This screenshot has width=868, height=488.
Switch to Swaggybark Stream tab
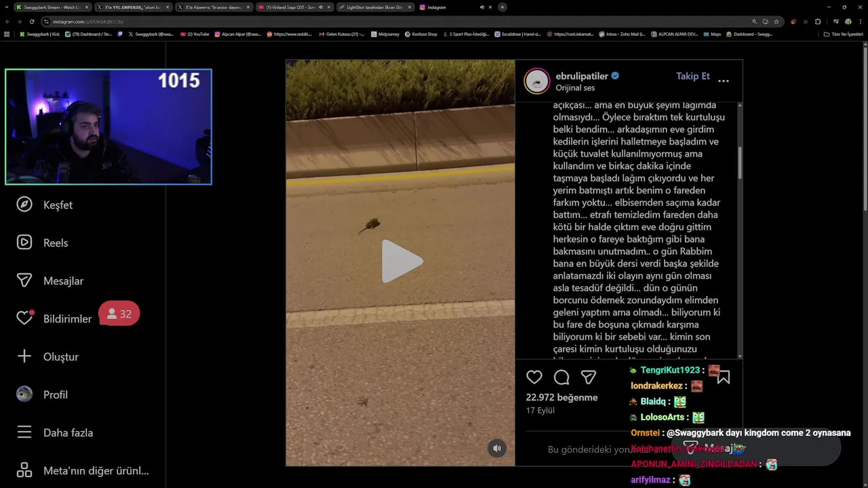tap(52, 7)
